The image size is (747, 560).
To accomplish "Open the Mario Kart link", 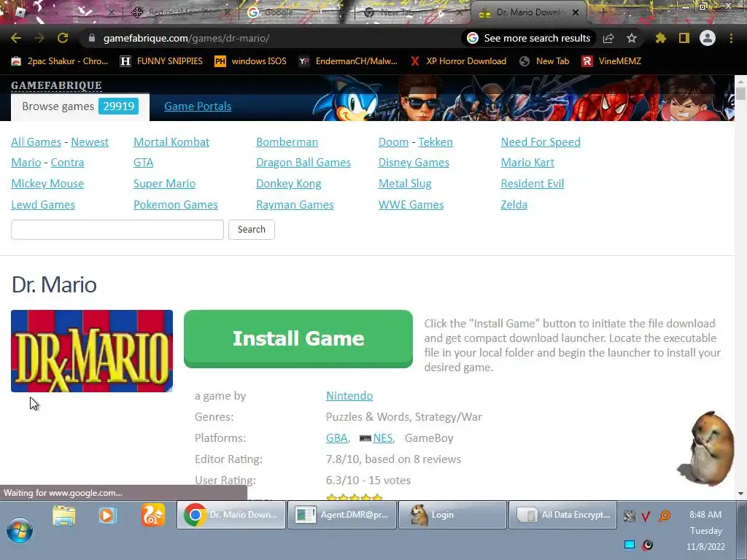I will point(527,163).
